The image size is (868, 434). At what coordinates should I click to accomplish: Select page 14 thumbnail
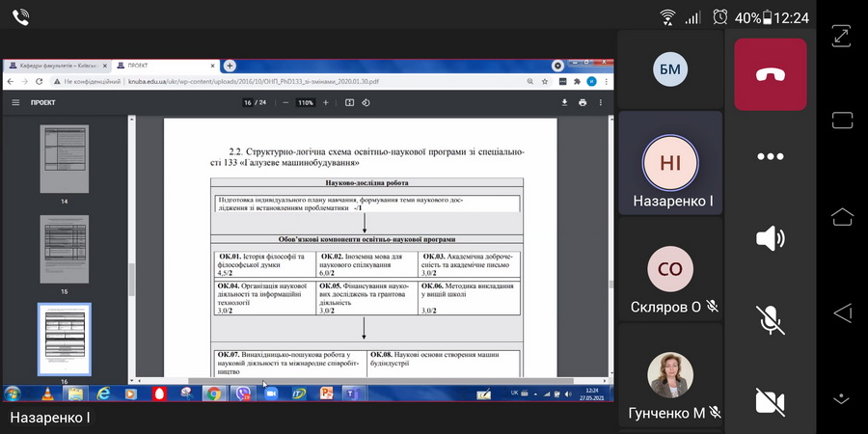[x=64, y=158]
